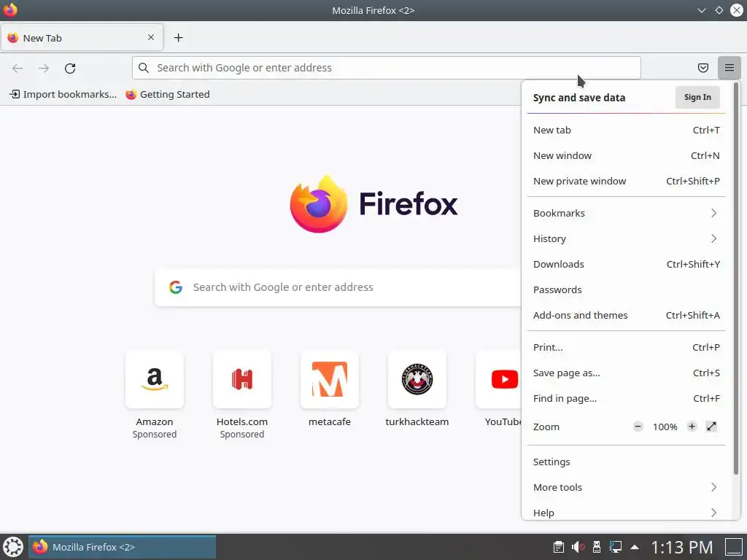Zoom in with the plus button

pyautogui.click(x=692, y=427)
